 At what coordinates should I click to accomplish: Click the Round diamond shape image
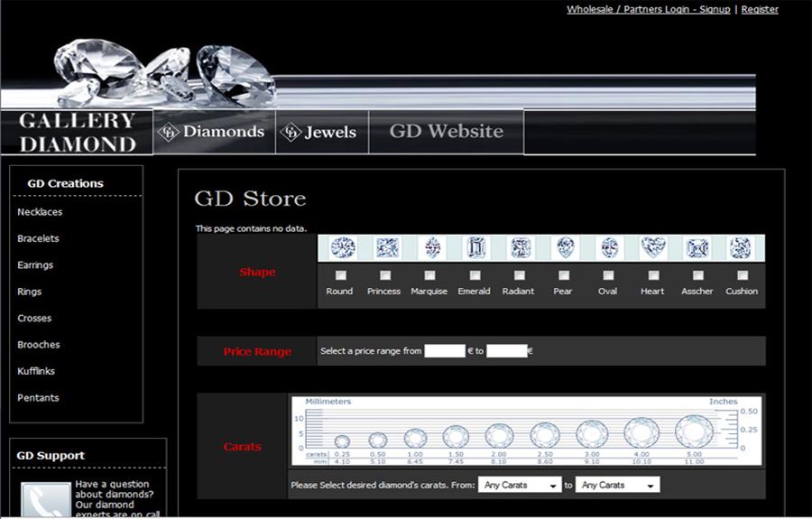point(343,247)
